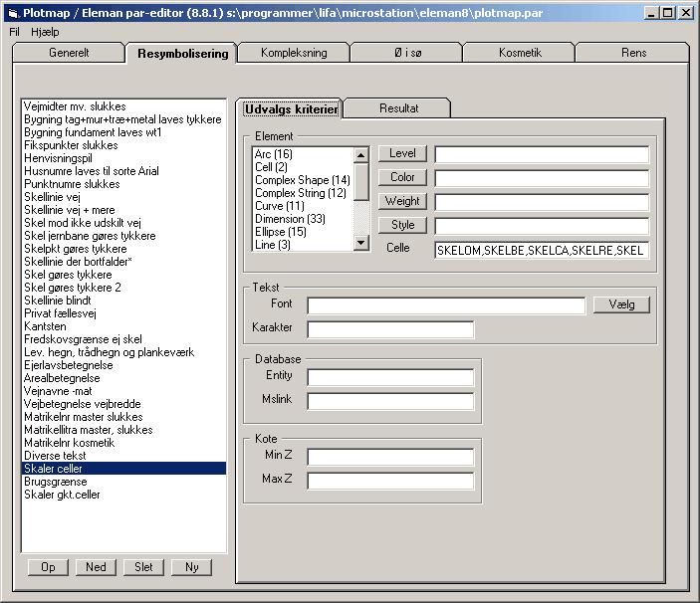
Task: Click the Mslink input field
Action: click(x=390, y=401)
